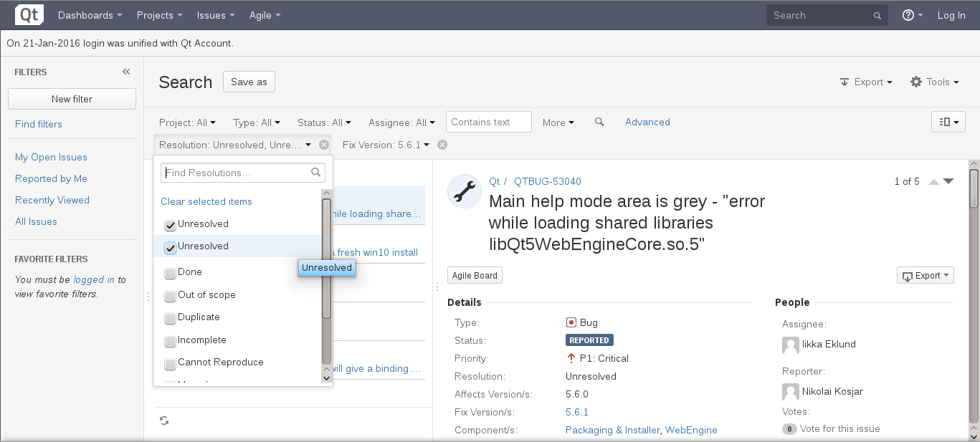Remove the Fix Version filter with X icon

click(442, 145)
